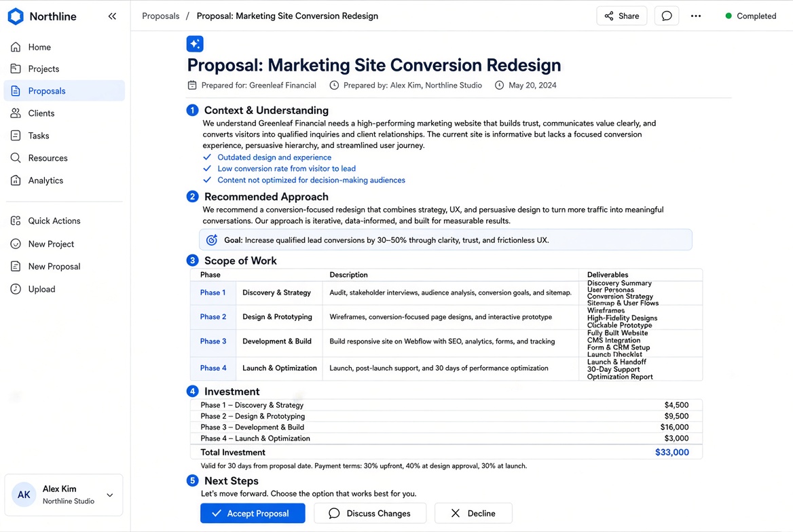Viewport: 793px width, 532px height.
Task: Select Proposals in the sidebar
Action: pos(64,90)
